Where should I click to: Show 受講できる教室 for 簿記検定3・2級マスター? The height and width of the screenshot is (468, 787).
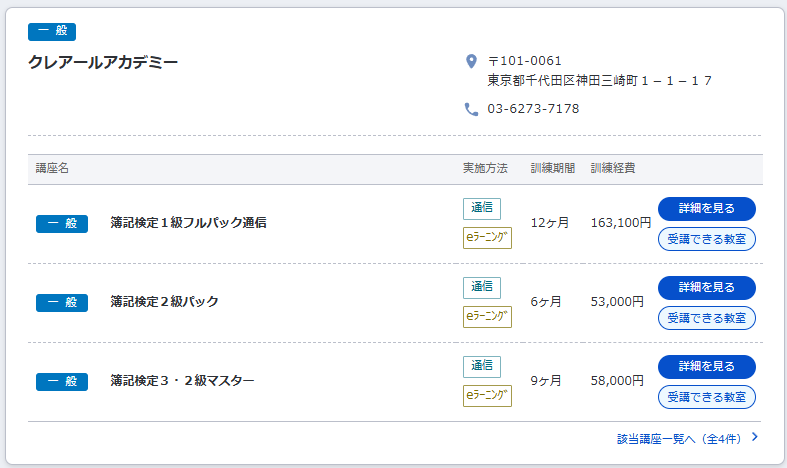pyautogui.click(x=706, y=396)
